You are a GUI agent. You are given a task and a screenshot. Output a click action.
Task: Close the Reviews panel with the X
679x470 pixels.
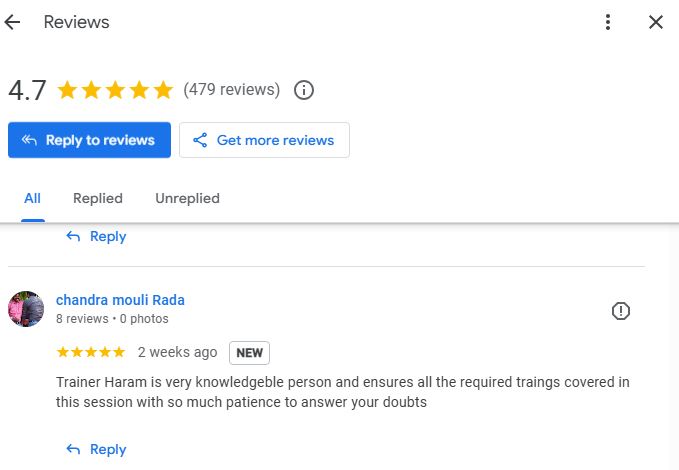(656, 22)
